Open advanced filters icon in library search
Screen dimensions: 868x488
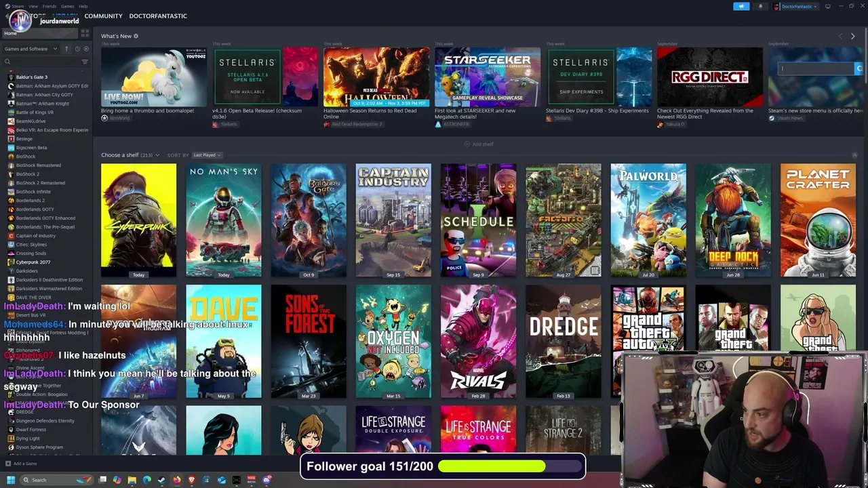(85, 62)
